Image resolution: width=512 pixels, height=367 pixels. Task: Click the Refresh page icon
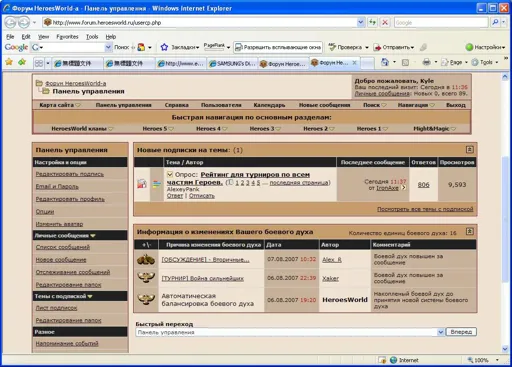point(372,22)
